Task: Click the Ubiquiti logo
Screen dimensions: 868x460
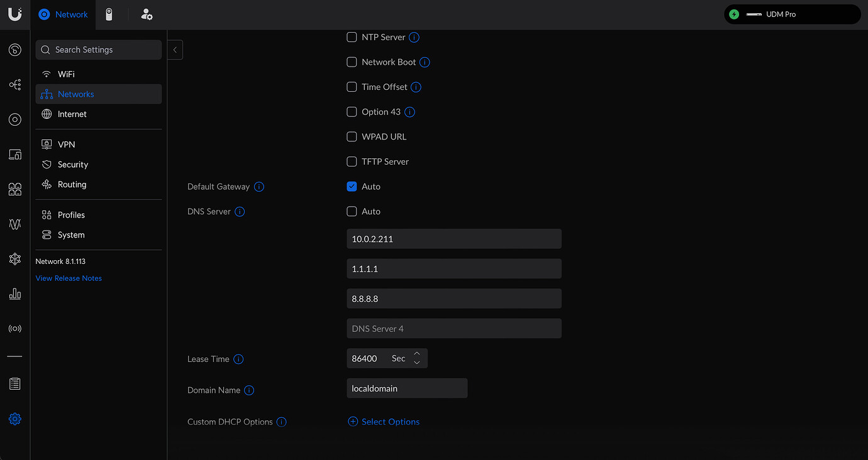Action: [15, 14]
